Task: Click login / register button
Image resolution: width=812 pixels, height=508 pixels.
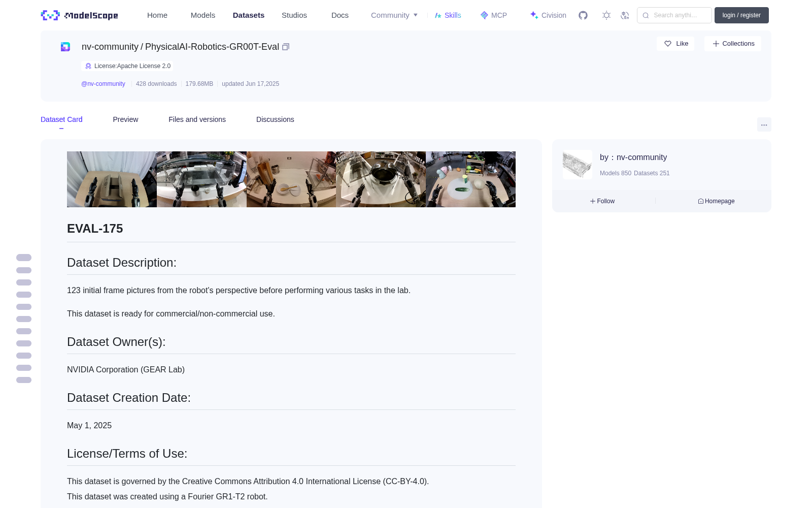Action: [x=741, y=15]
